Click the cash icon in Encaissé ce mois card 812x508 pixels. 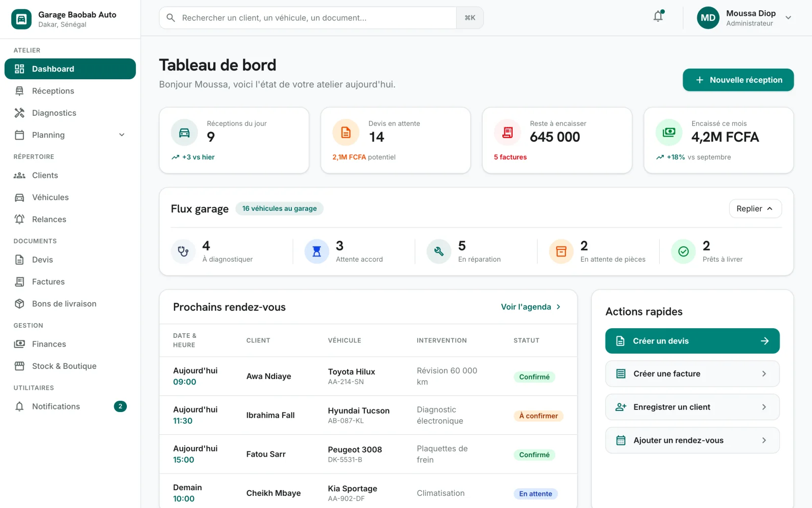coord(669,132)
